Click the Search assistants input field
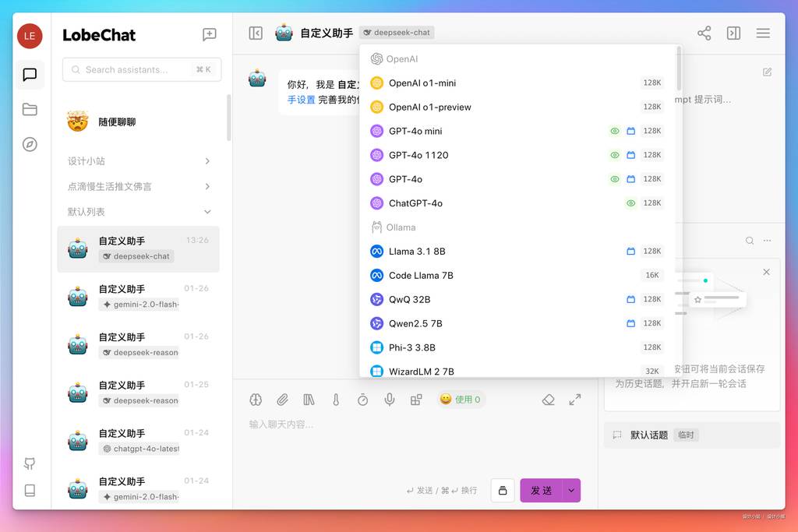Image resolution: width=798 pixels, height=532 pixels. [x=132, y=69]
